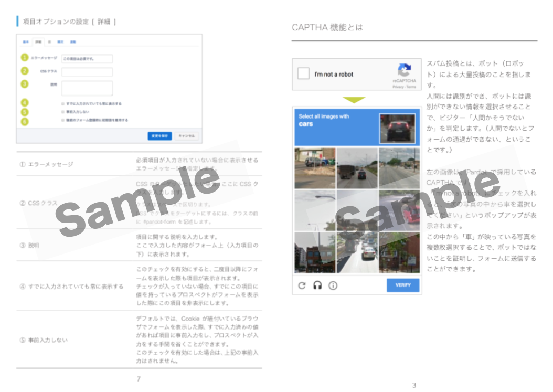The image size is (553, 392).
Task: Click the headphones audio challenge icon
Action: [317, 285]
